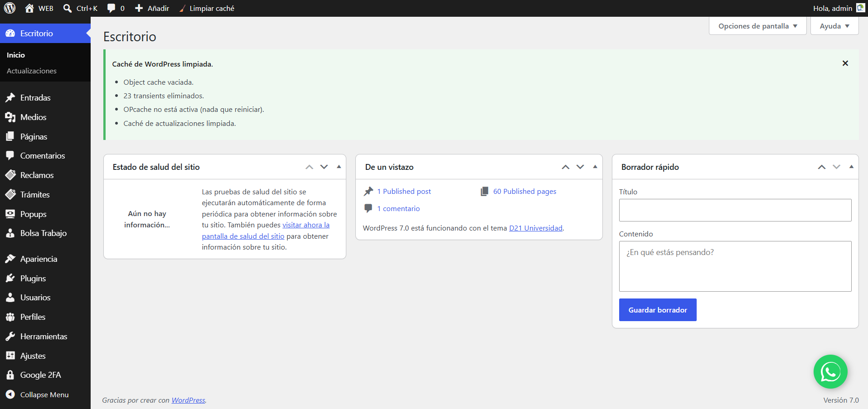Click the Herramientas wrench icon
The image size is (868, 409).
(x=10, y=337)
